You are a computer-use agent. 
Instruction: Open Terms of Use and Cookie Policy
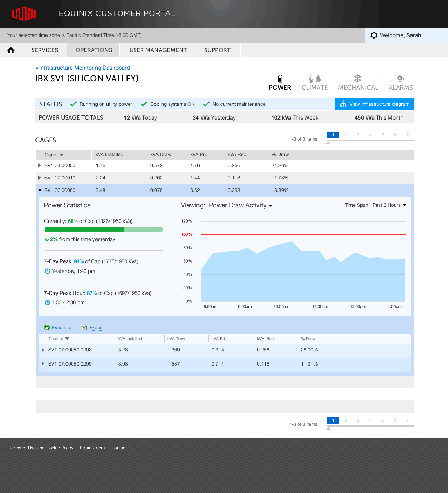(x=41, y=448)
